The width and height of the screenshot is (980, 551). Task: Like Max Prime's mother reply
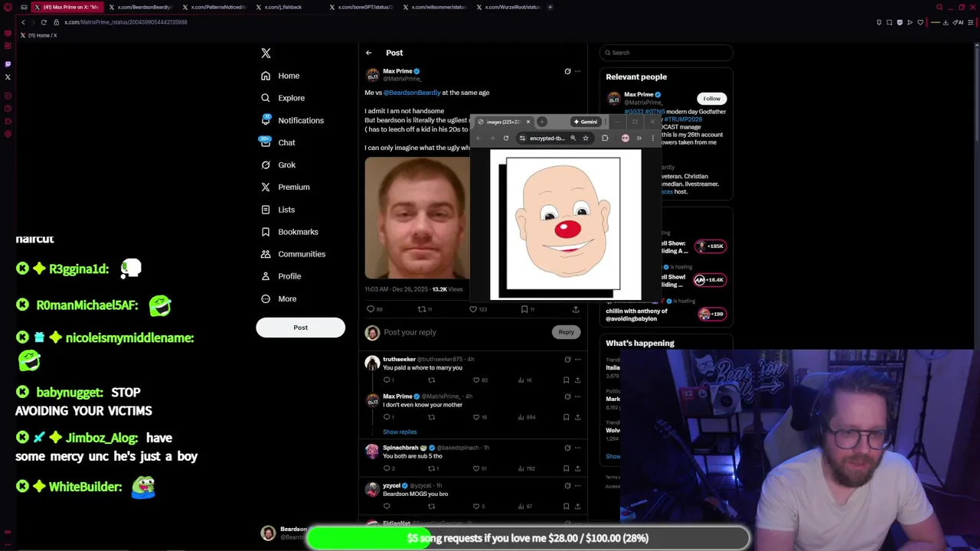point(476,417)
